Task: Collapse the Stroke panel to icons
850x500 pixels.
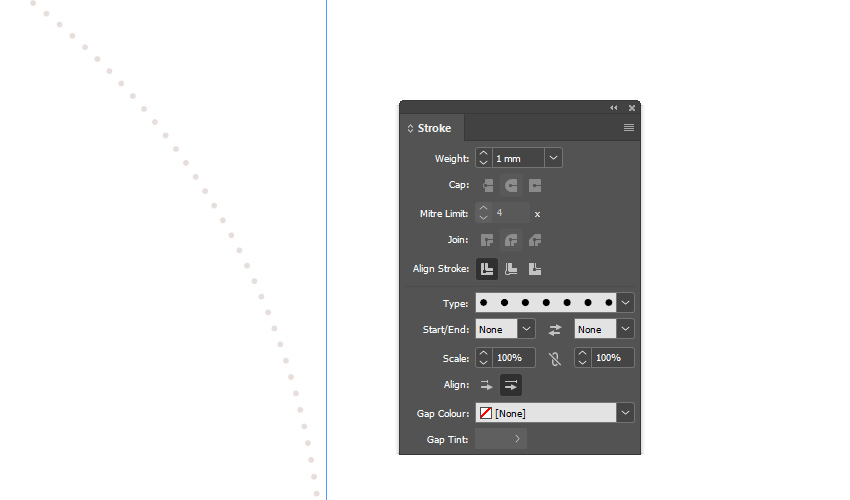Action: click(x=614, y=107)
